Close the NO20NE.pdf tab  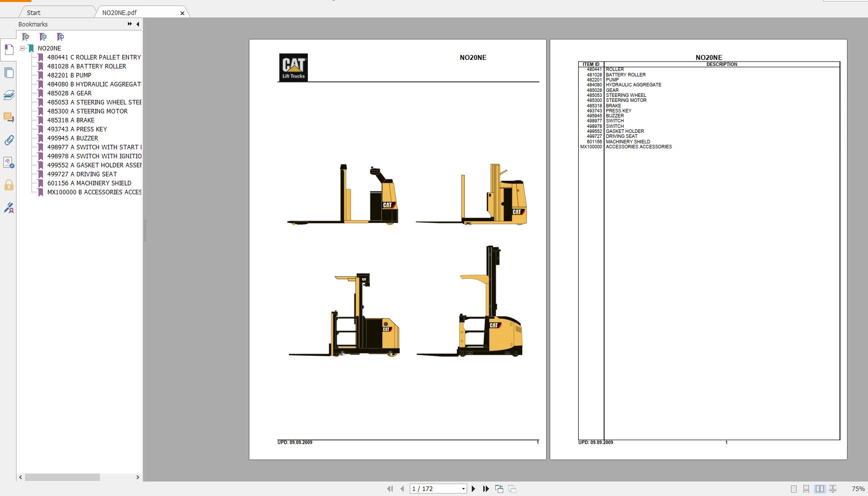pos(182,13)
